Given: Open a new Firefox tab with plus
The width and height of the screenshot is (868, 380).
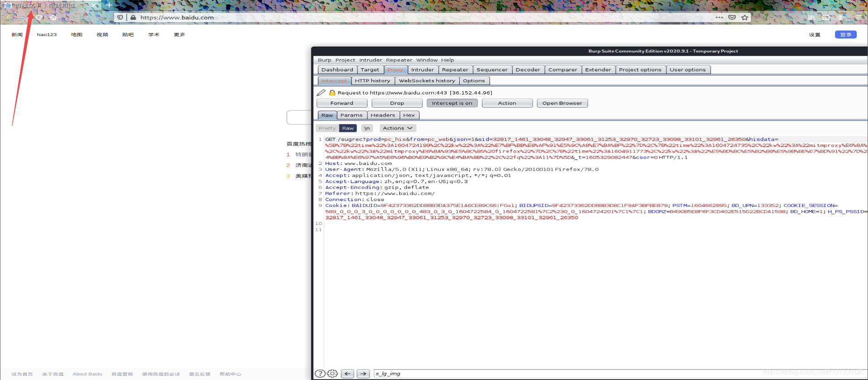Looking at the screenshot, I should click(x=109, y=5).
